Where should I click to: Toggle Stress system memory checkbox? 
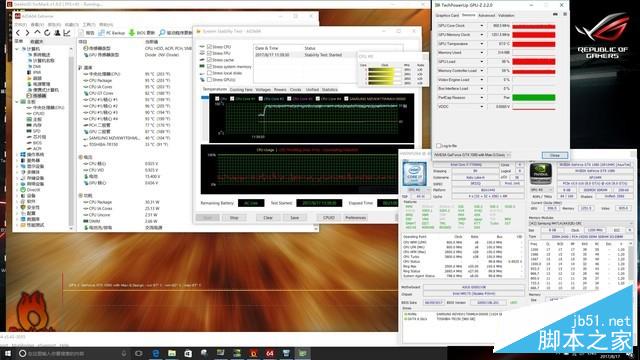coord(209,66)
